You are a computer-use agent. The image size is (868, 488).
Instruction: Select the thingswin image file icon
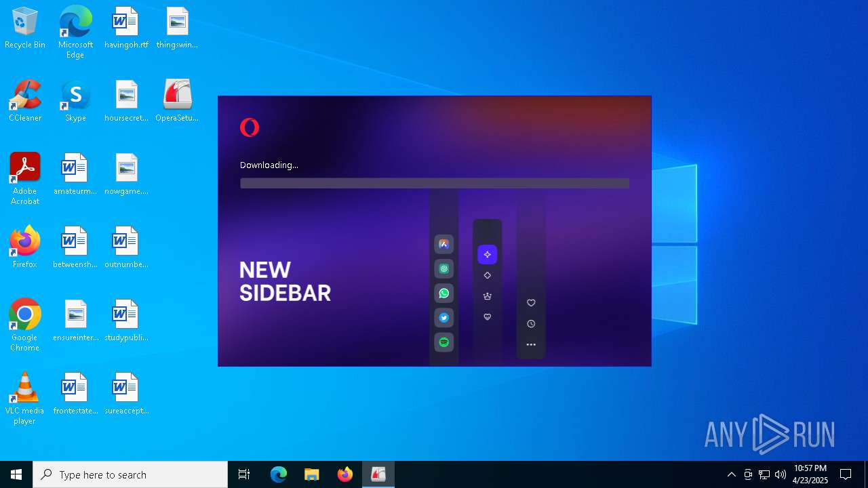point(177,28)
